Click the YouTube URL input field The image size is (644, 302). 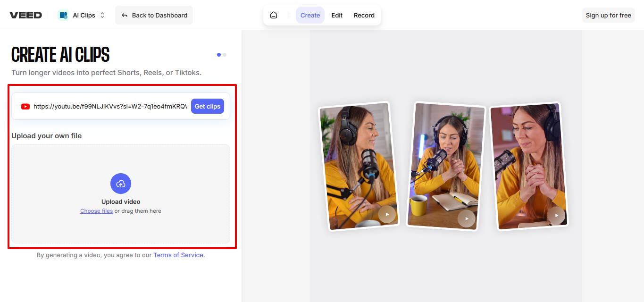pos(110,107)
